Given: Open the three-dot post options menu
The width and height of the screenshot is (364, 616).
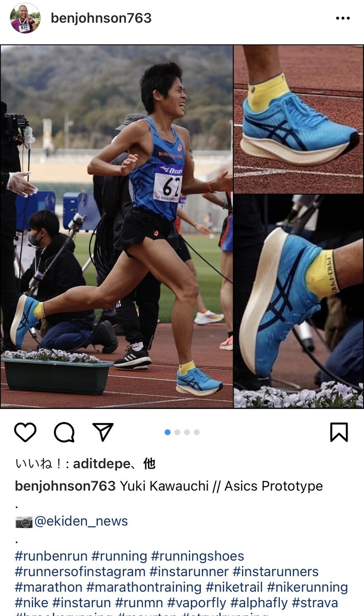Looking at the screenshot, I should coord(343,18).
